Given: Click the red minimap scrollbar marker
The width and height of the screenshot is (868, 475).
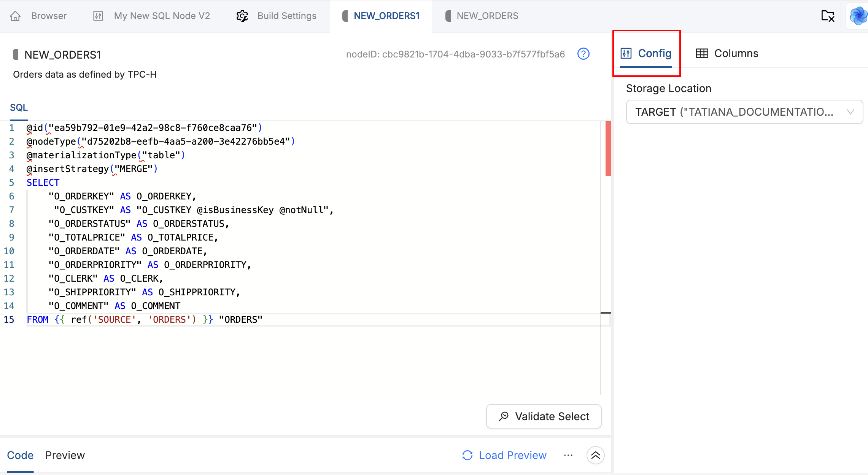Looking at the screenshot, I should point(608,148).
